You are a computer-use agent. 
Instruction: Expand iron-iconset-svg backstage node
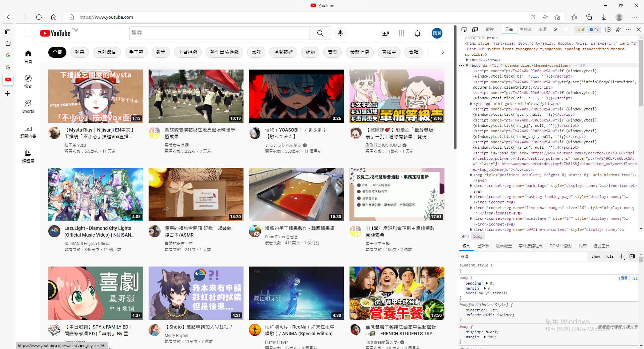tap(471, 186)
